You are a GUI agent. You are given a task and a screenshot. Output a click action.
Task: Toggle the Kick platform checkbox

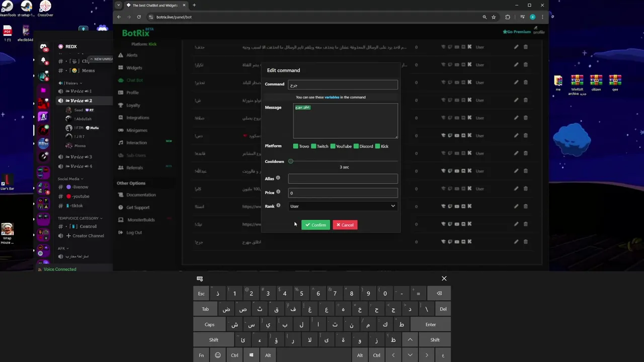377,146
